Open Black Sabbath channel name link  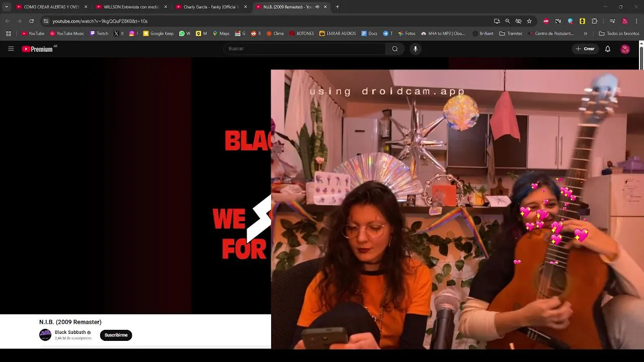click(x=70, y=332)
